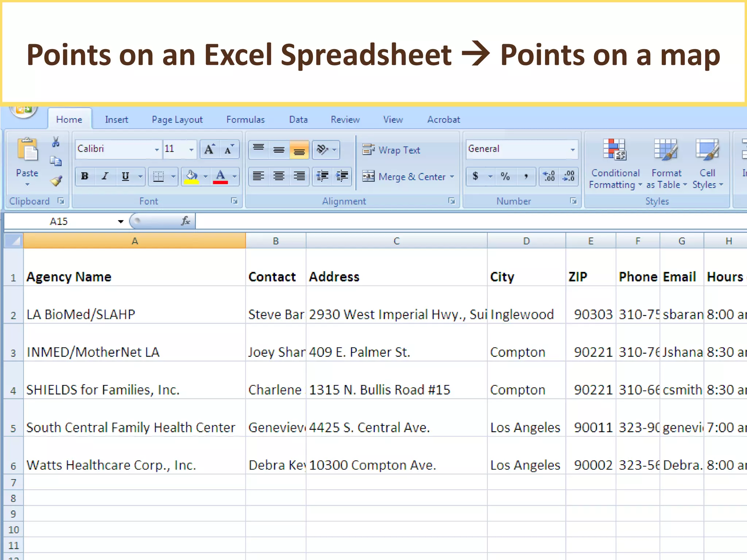Image resolution: width=747 pixels, height=560 pixels.
Task: Open the Alignment dialog launcher
Action: pyautogui.click(x=452, y=201)
